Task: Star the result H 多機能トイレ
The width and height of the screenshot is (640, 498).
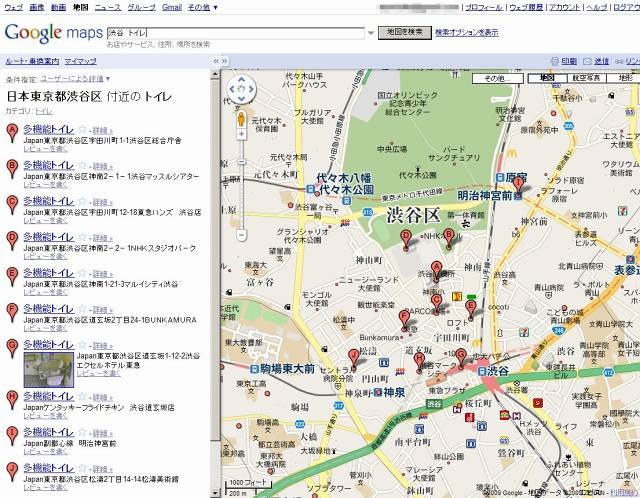Action: (x=82, y=396)
